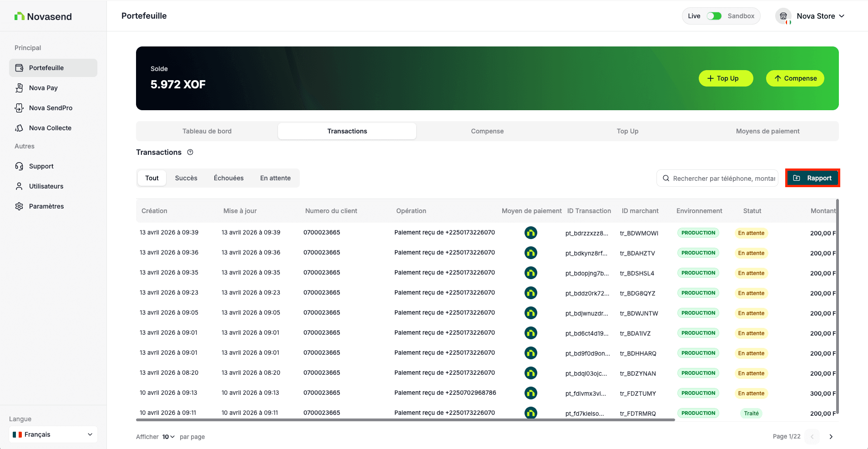Click the Solde 5.972 XOF balance

(178, 84)
